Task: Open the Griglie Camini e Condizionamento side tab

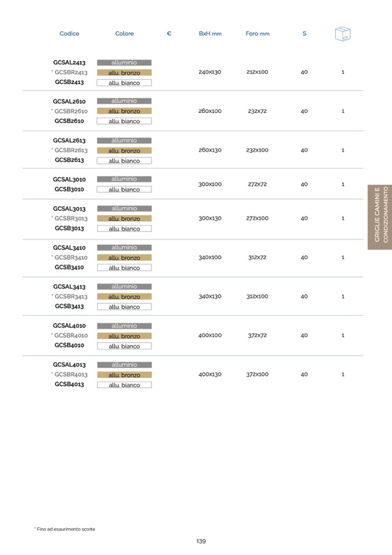Action: click(380, 217)
